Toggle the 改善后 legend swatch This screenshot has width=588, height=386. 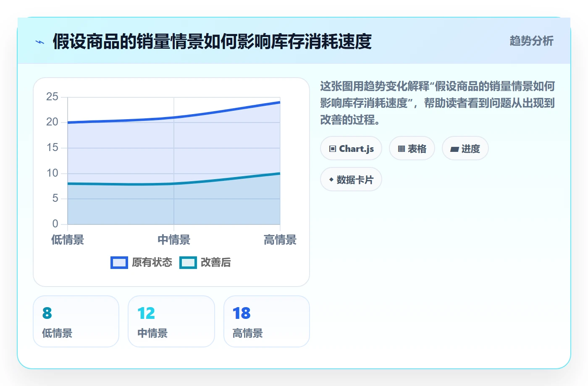click(x=188, y=263)
